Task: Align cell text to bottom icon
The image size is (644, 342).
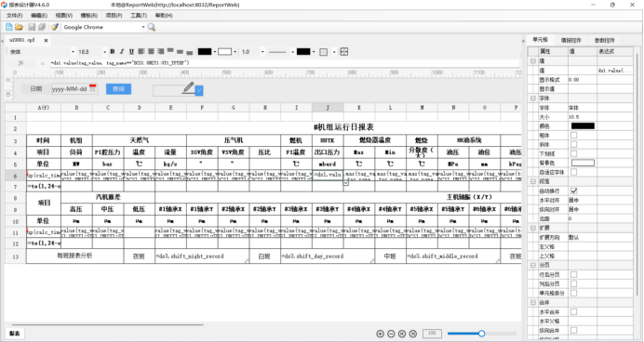Action: 189,52
